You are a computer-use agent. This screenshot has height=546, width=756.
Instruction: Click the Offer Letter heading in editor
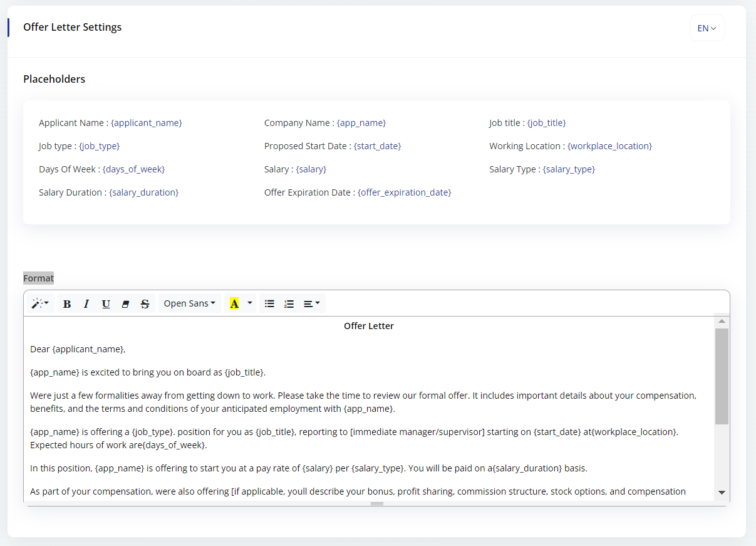point(369,326)
